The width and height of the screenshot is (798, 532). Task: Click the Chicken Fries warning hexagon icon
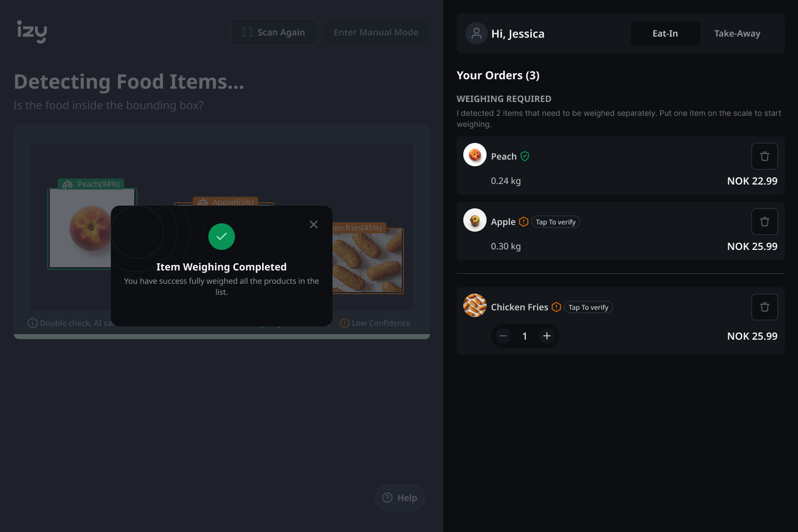pos(556,307)
